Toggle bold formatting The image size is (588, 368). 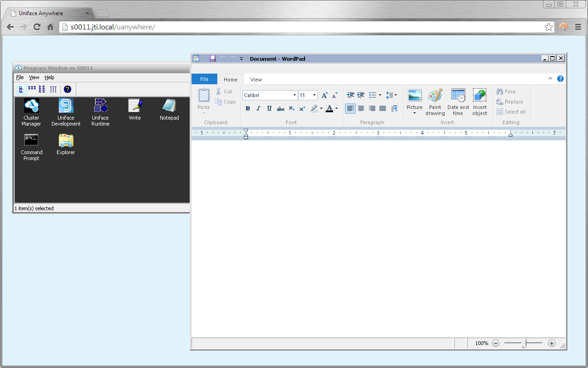tap(248, 108)
